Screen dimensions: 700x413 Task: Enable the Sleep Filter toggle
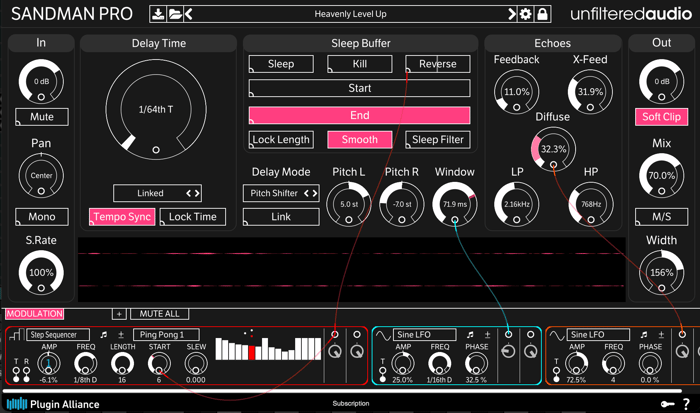438,140
